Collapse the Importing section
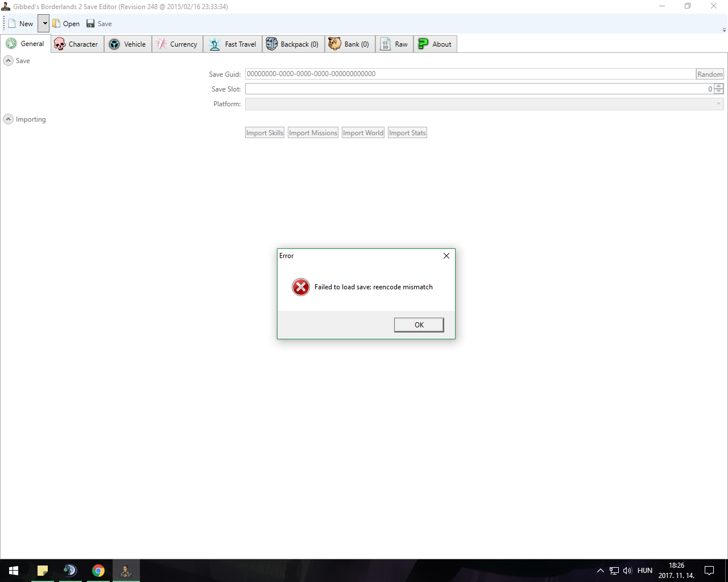 tap(9, 119)
